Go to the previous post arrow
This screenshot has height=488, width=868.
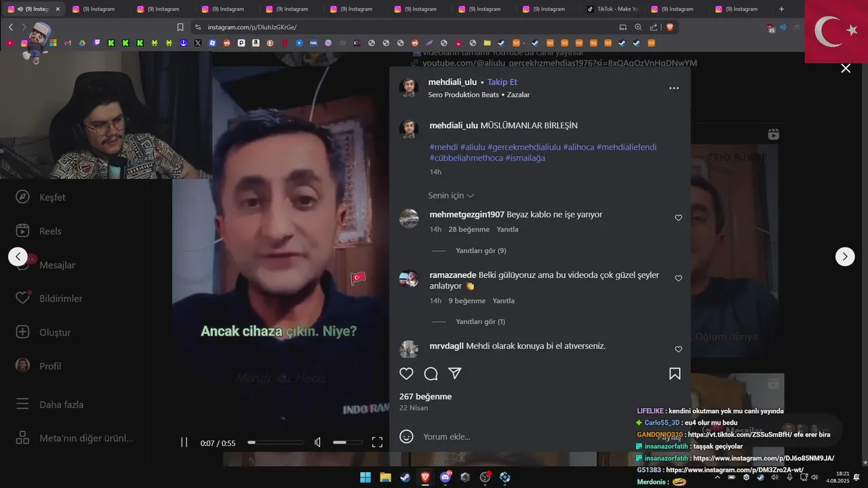click(18, 256)
